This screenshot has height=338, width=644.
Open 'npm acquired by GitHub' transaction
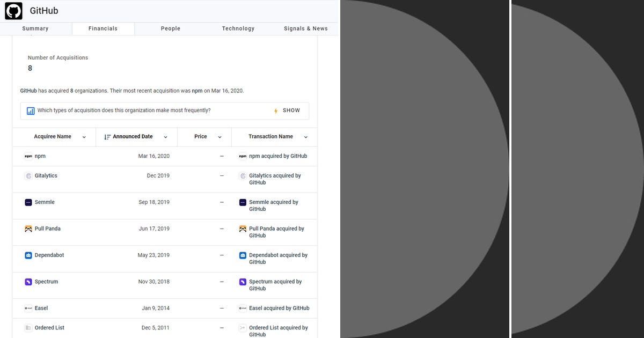click(278, 156)
